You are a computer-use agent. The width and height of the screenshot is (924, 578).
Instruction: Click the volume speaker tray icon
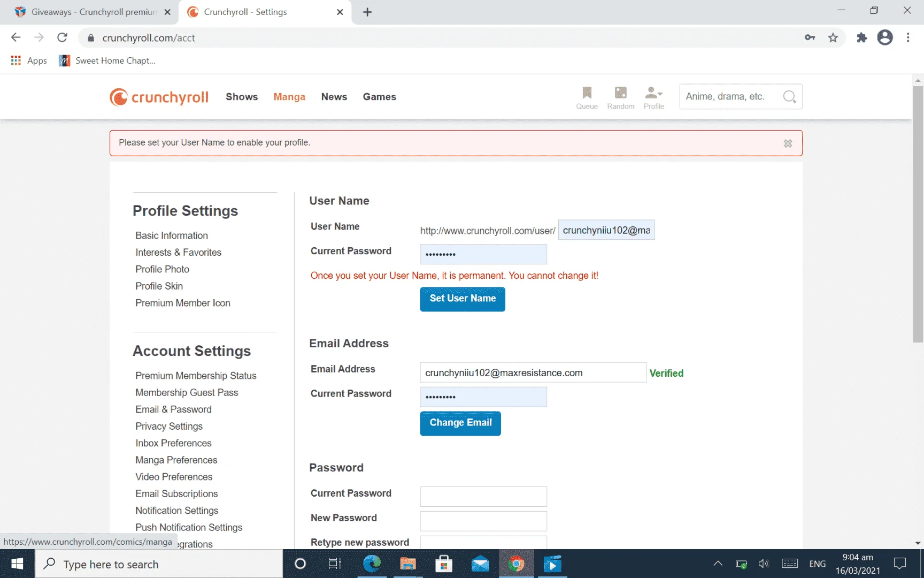point(764,564)
